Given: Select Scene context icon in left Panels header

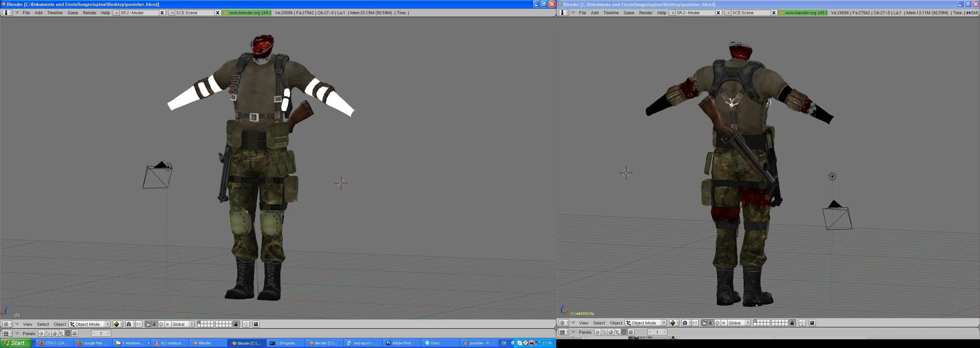Looking at the screenshot, I should (x=74, y=333).
